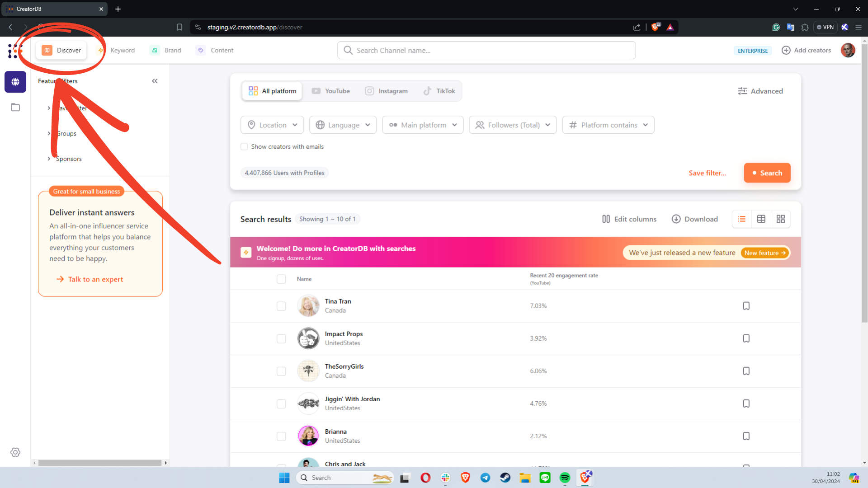Expand the Groups tree item
The height and width of the screenshot is (488, 868).
click(49, 133)
